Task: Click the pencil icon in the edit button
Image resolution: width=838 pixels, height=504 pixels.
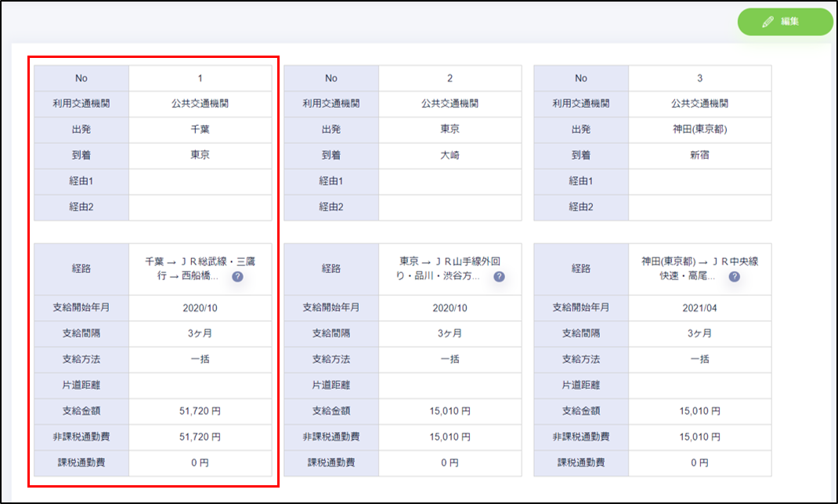Action: click(x=767, y=22)
